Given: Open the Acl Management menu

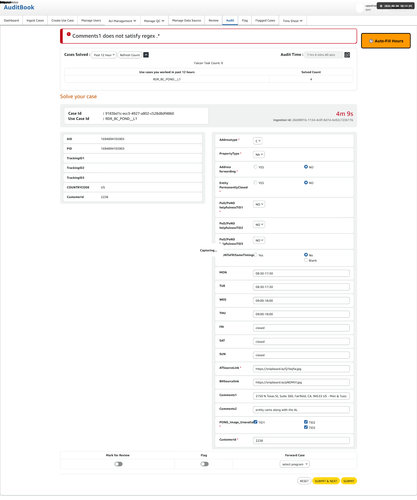Looking at the screenshot, I should 122,21.
